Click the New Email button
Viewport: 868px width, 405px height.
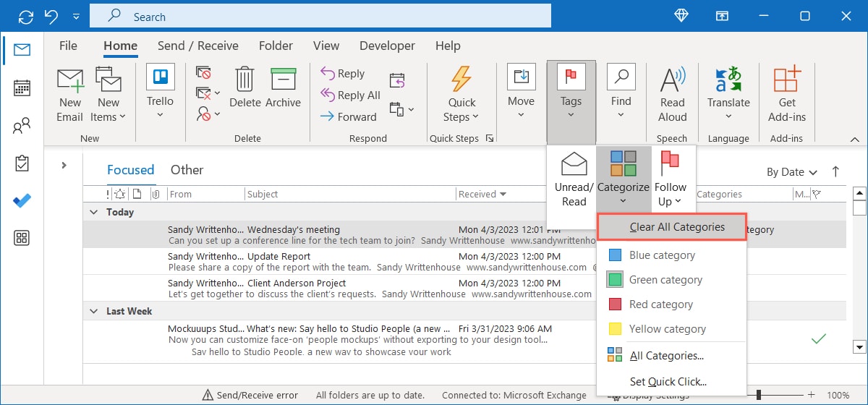pyautogui.click(x=70, y=95)
